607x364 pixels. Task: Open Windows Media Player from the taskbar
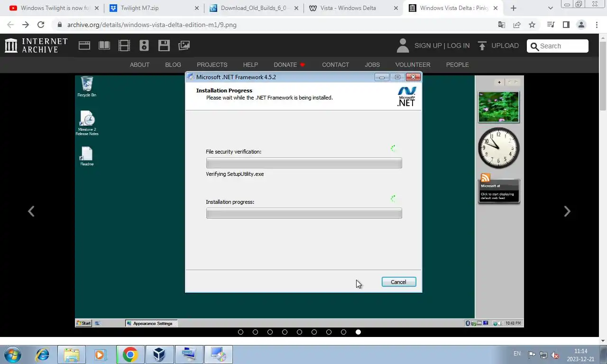[x=100, y=355]
